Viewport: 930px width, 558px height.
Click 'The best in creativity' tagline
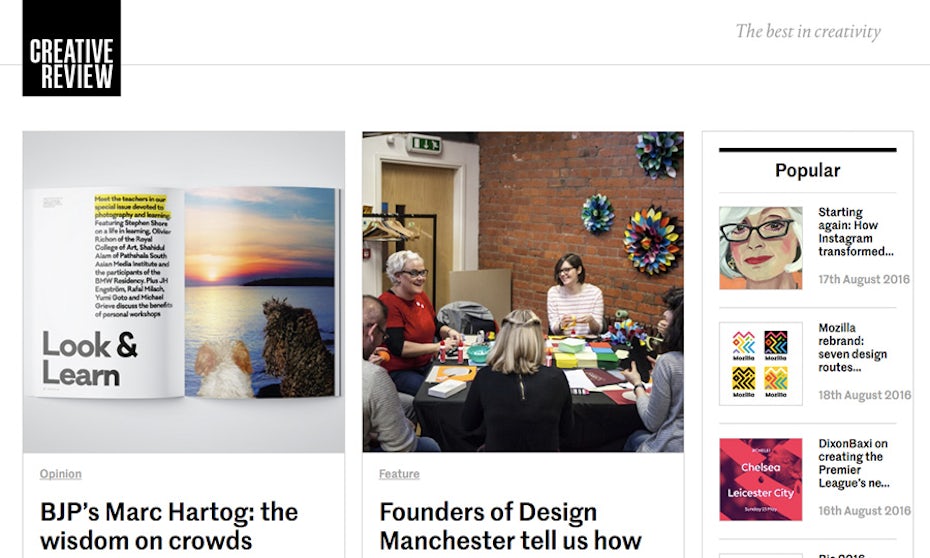tap(808, 31)
